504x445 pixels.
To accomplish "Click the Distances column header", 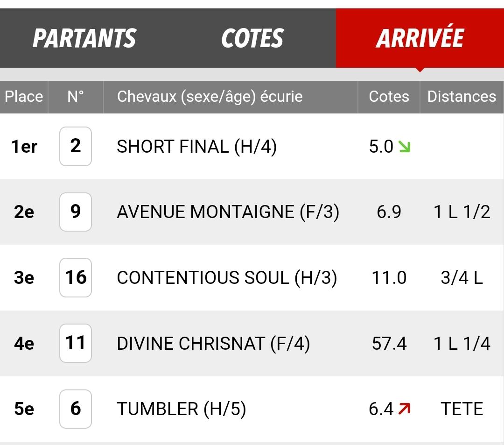I will click(x=462, y=97).
